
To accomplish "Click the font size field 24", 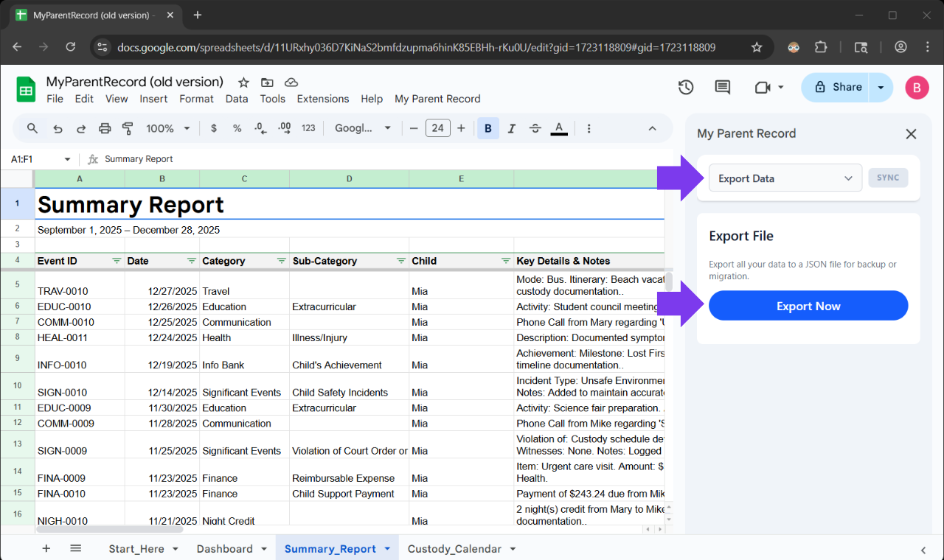I will (437, 128).
